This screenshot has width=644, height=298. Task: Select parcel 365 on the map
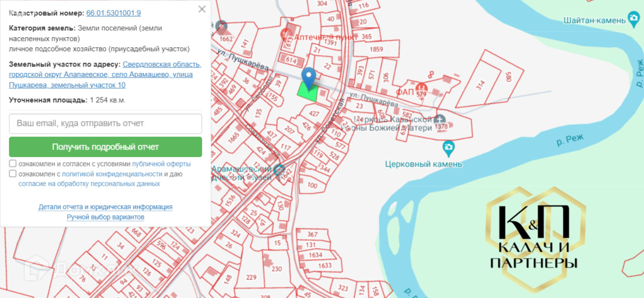pyautogui.click(x=367, y=36)
